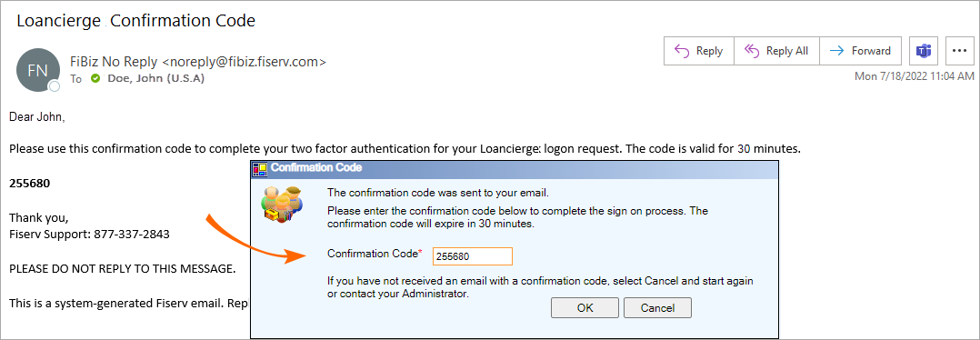Open the more actions ellipsis menu
This screenshot has width=980, height=340.
click(960, 51)
